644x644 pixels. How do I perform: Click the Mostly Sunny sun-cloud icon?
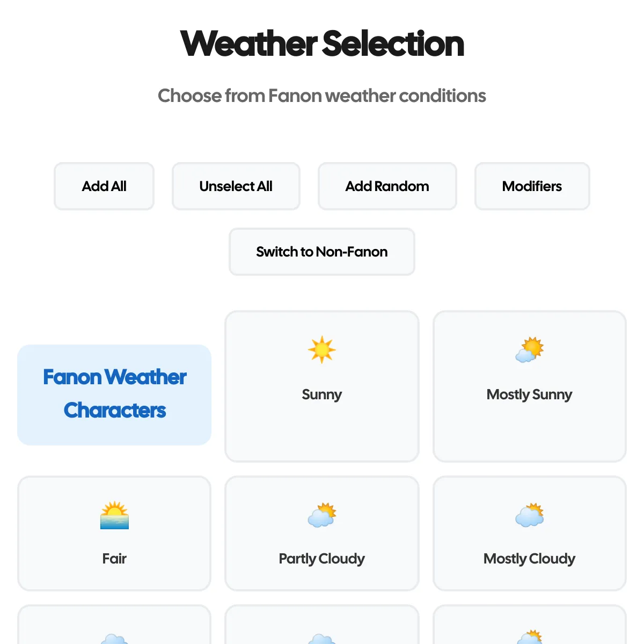[530, 350]
